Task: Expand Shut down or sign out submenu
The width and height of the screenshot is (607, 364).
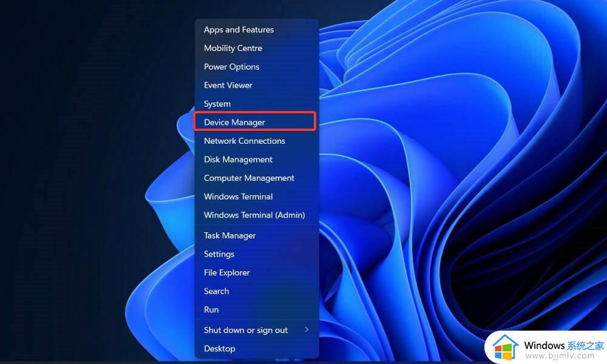Action: (246, 330)
